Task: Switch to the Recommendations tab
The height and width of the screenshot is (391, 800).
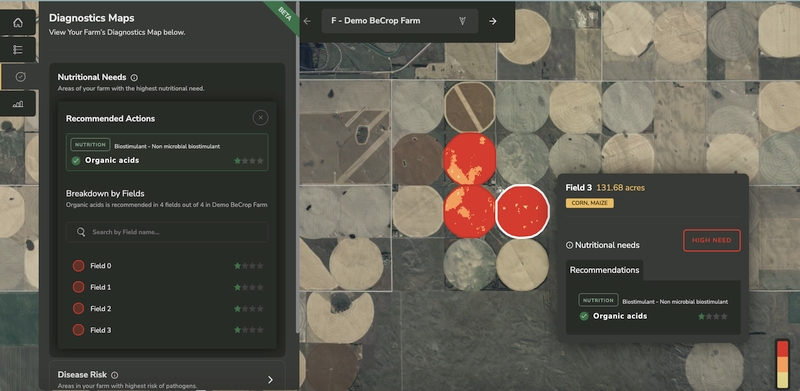Action: (604, 270)
